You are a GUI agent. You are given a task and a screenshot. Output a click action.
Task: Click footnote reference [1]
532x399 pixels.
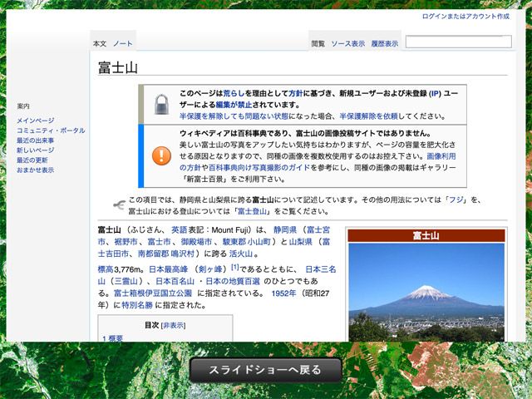click(x=235, y=268)
